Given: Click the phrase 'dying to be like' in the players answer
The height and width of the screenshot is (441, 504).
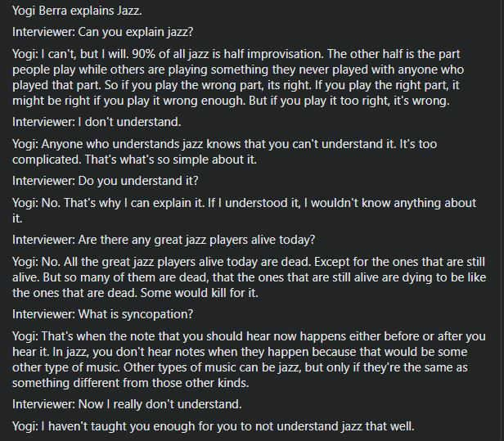Looking at the screenshot, I should pyautogui.click(x=443, y=277).
